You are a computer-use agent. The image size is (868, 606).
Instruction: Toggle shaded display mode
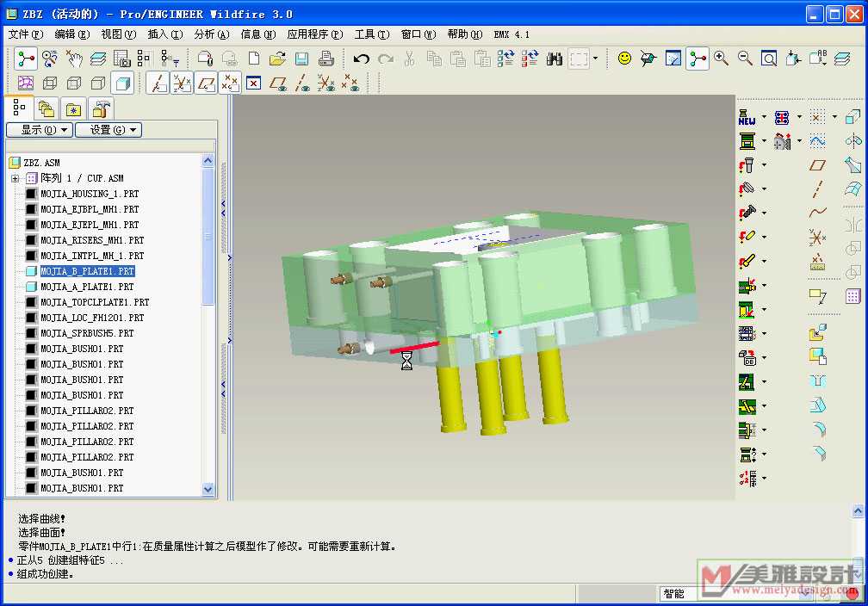tap(122, 83)
